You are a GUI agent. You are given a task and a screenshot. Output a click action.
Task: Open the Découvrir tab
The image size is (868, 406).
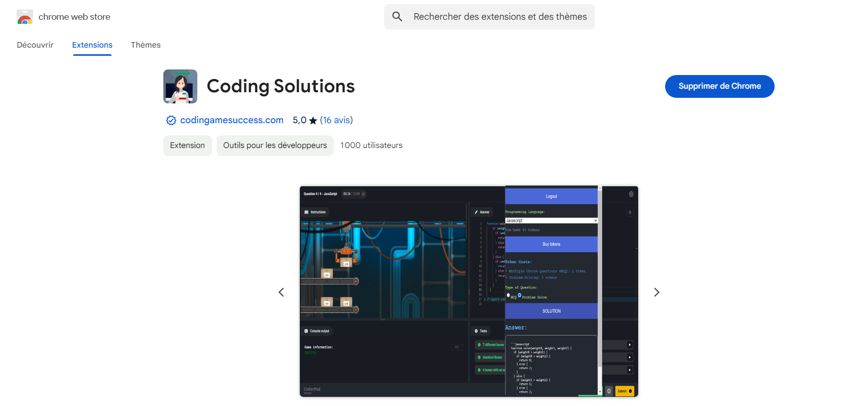pos(35,45)
